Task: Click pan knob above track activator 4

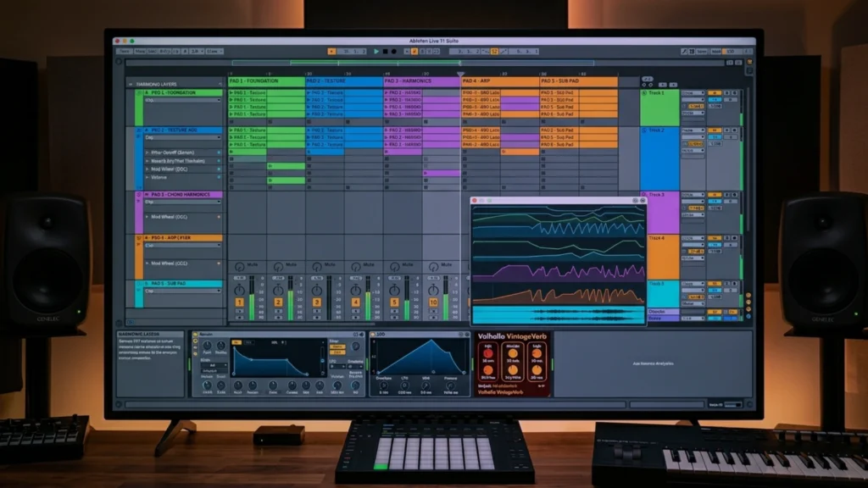Action: [x=355, y=290]
